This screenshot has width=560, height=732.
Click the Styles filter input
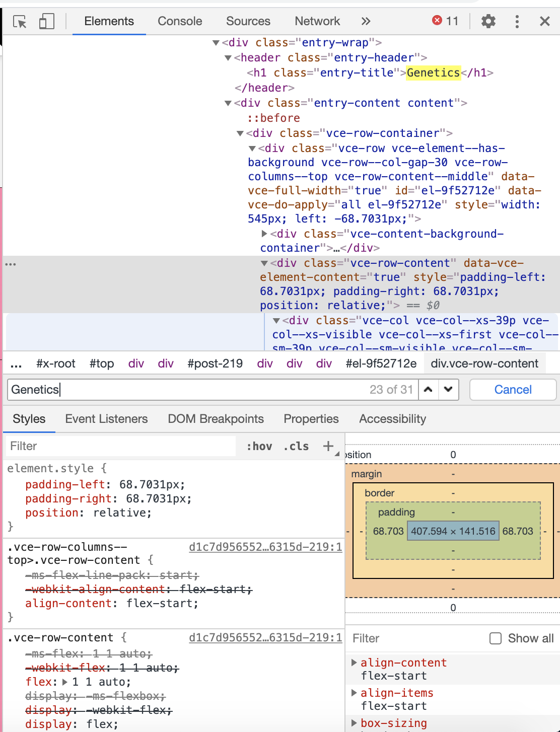(121, 446)
